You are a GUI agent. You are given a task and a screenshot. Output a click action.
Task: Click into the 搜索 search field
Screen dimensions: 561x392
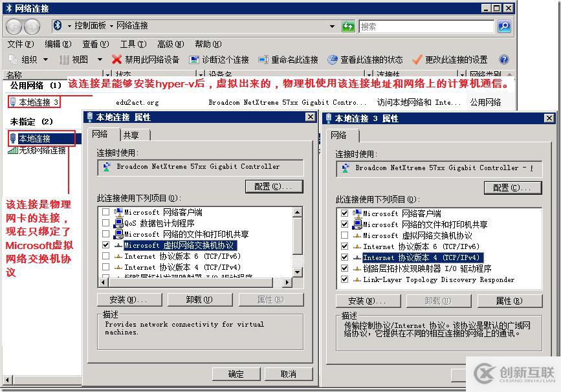coord(426,27)
